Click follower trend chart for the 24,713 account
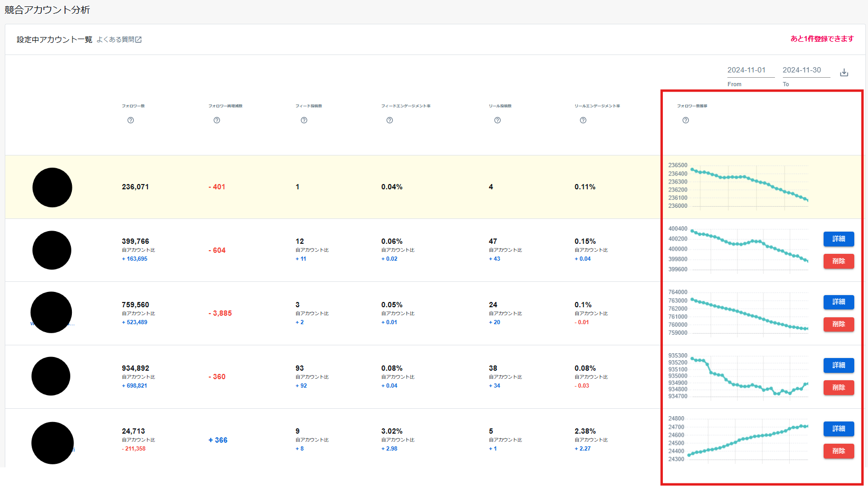 tap(748, 439)
